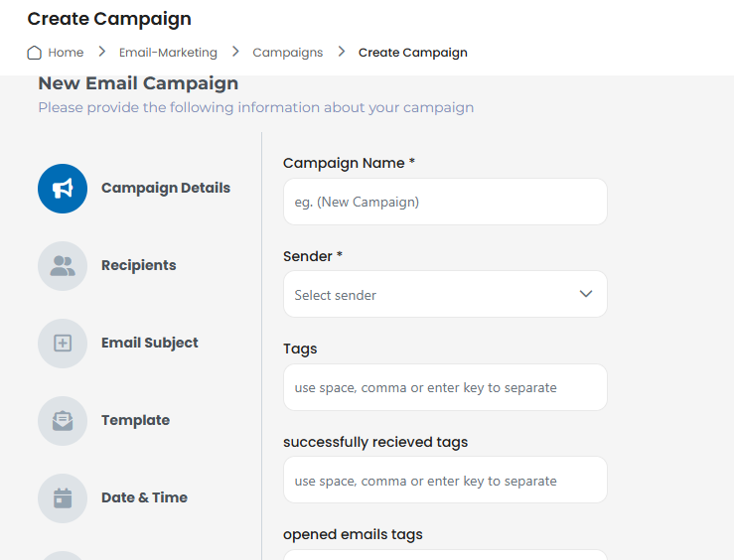Viewport: 734px width, 560px height.
Task: Click the chevron before Create Campaign in the breadcrumb
Action: click(342, 52)
